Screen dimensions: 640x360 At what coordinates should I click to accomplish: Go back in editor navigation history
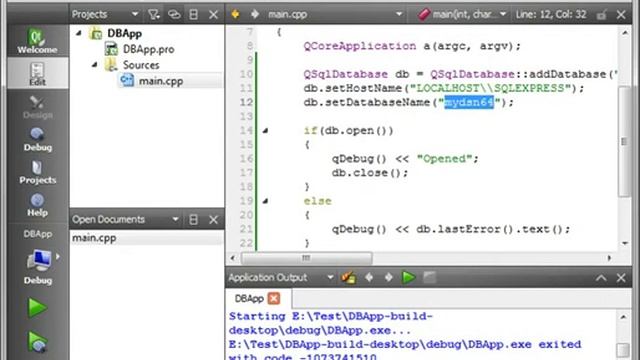(236, 15)
